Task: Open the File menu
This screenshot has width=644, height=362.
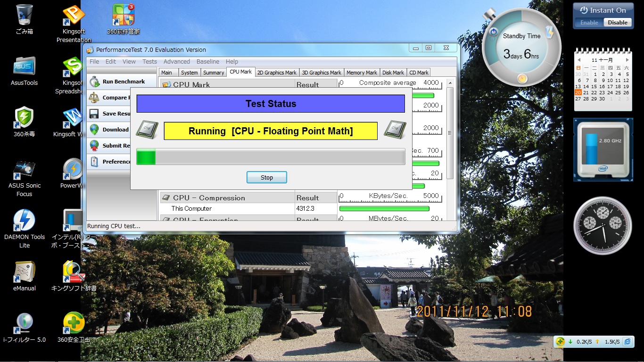Action: pos(94,61)
